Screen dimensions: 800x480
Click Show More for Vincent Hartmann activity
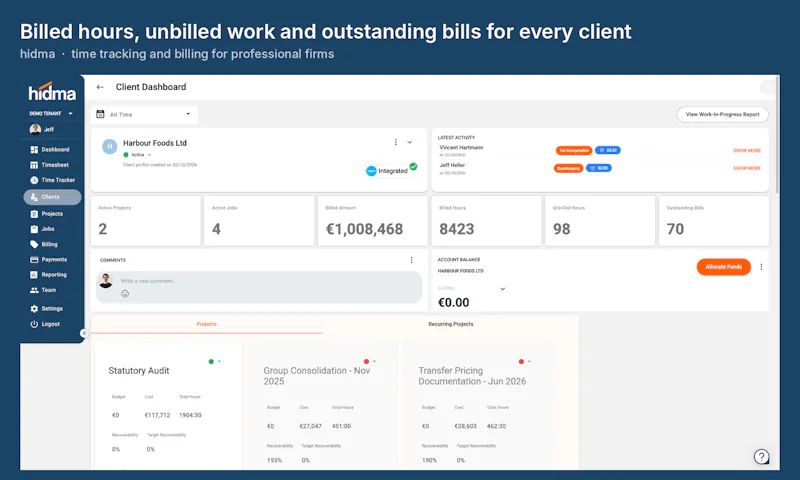[746, 150]
